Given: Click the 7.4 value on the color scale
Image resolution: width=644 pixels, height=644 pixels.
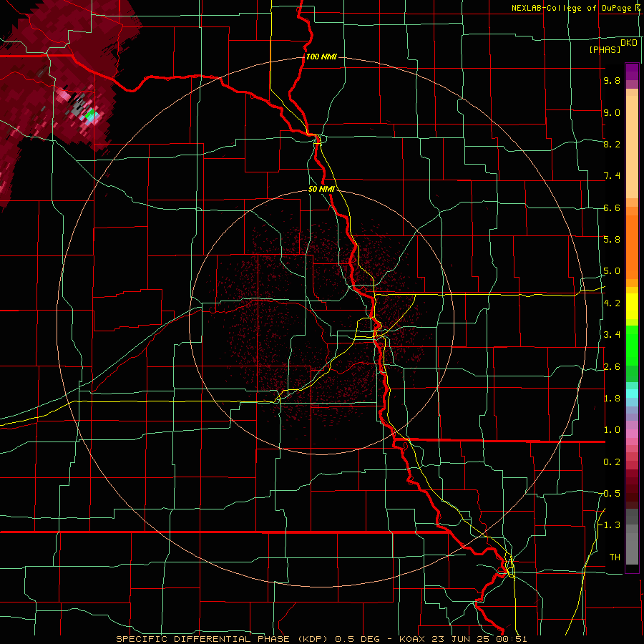Looking at the screenshot, I should pos(612,176).
